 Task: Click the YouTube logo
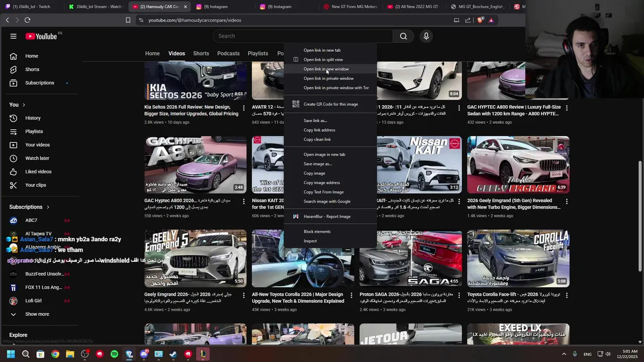point(41,36)
